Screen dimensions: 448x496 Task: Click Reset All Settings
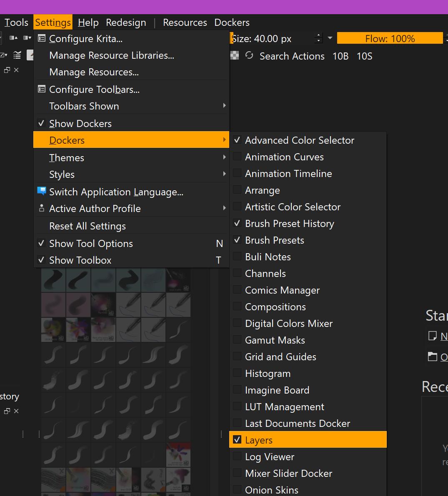pyautogui.click(x=131, y=226)
